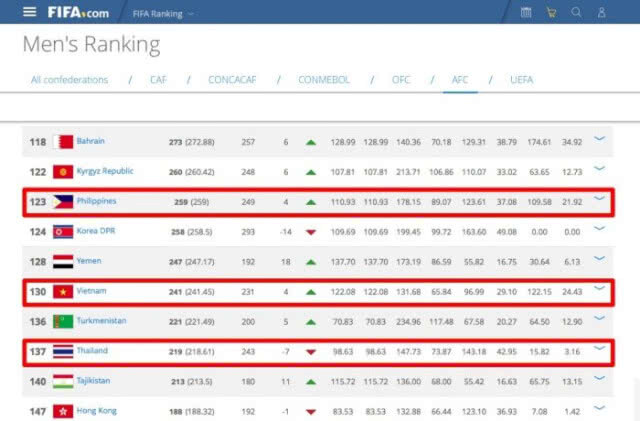Select the All confederations tab
The image size is (640, 421).
pos(69,80)
